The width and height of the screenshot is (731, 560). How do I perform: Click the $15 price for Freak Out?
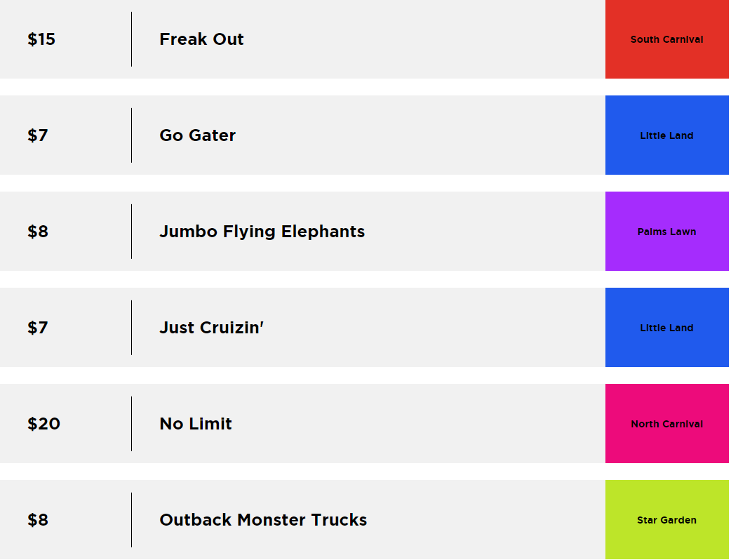tap(41, 39)
